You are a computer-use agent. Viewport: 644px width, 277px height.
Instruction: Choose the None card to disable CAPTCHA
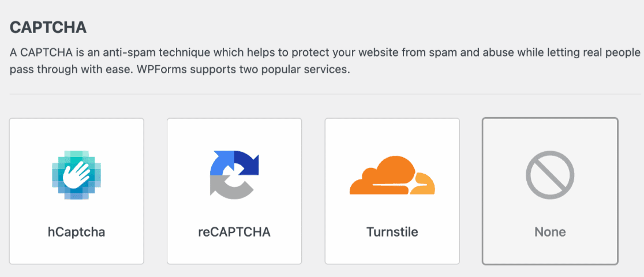coord(550,191)
